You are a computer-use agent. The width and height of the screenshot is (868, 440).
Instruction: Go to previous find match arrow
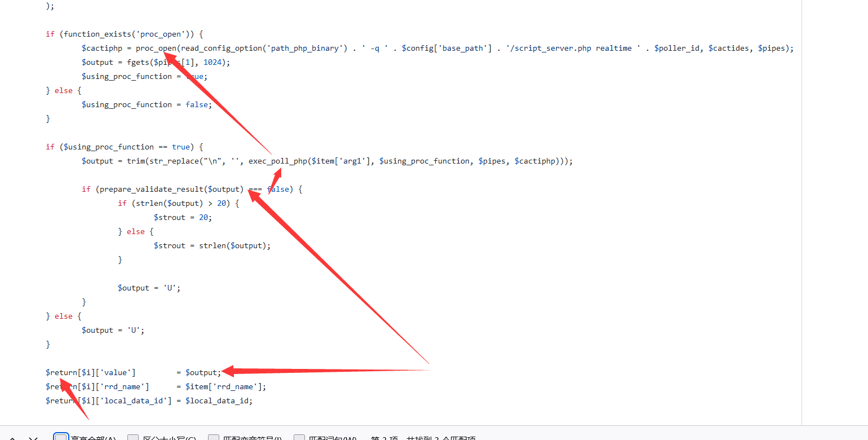coord(12,438)
